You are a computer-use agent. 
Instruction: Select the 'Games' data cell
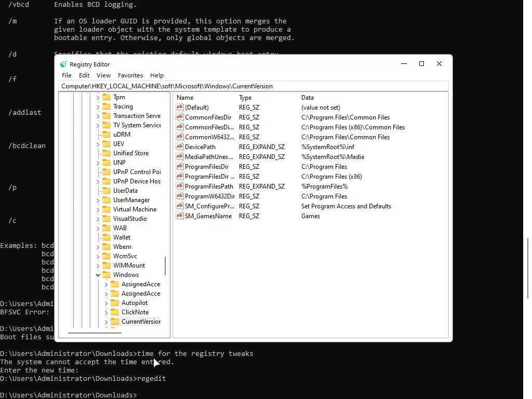click(x=311, y=216)
